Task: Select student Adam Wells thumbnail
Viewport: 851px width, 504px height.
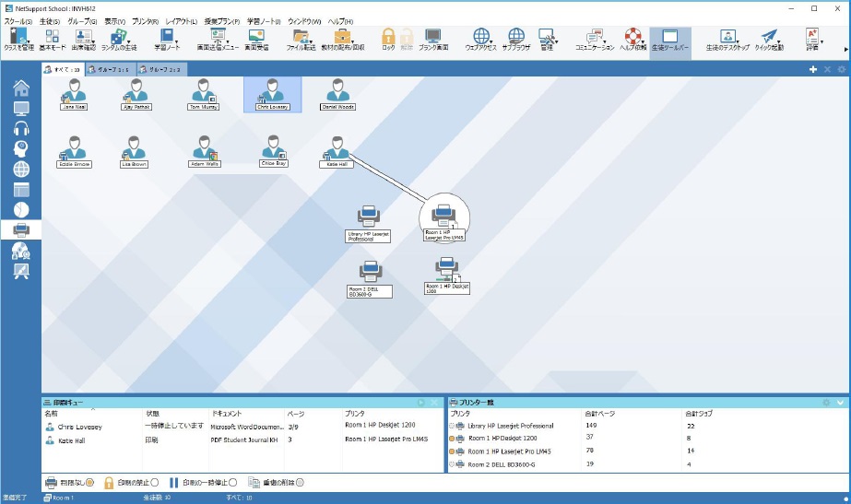Action: pos(205,147)
